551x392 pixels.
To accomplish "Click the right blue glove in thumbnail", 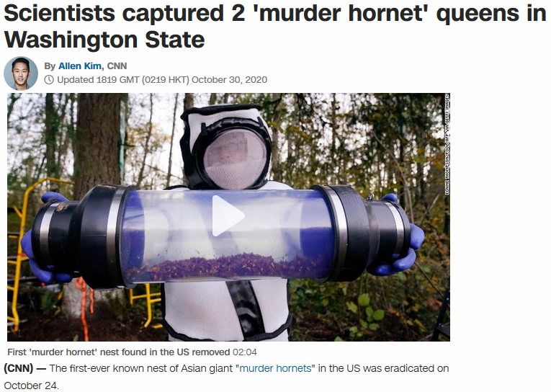I will pyautogui.click(x=400, y=237).
